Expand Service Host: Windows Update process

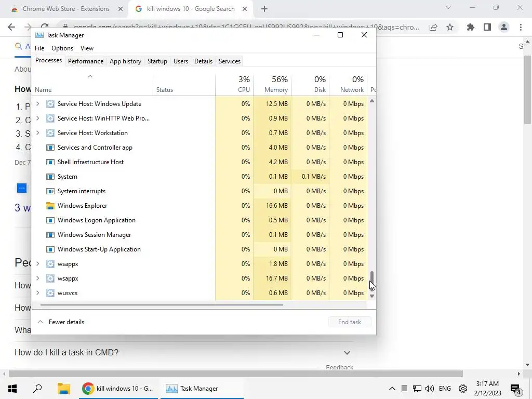tap(37, 104)
